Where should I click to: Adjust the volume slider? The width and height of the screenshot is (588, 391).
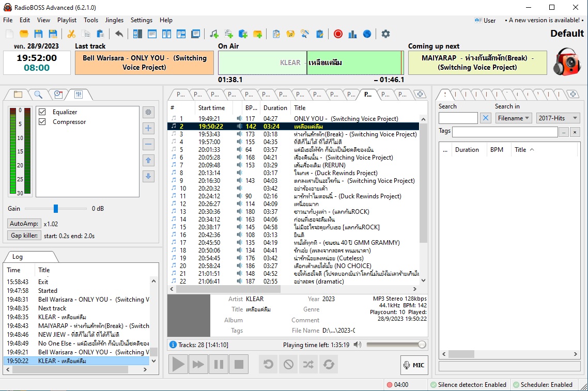pos(396,345)
